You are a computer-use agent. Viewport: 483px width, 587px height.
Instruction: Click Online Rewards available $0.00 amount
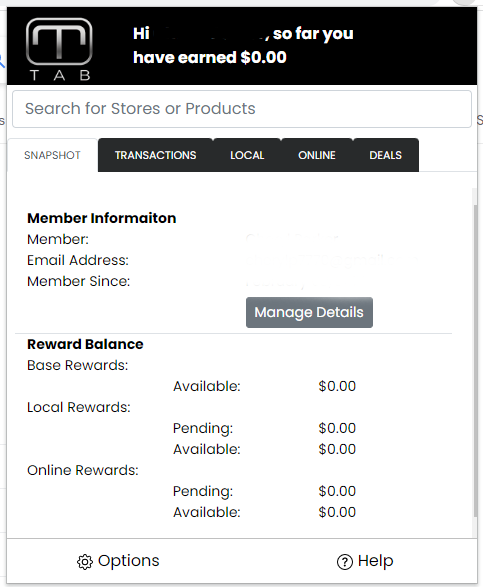pyautogui.click(x=337, y=512)
